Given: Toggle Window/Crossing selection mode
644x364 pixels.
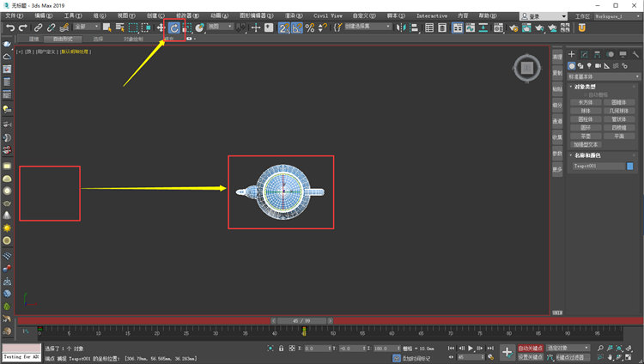Looking at the screenshot, I should pyautogui.click(x=146, y=27).
